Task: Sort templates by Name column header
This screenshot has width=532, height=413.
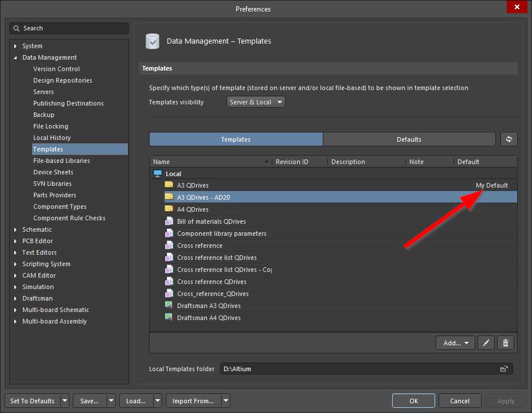Action: [209, 162]
